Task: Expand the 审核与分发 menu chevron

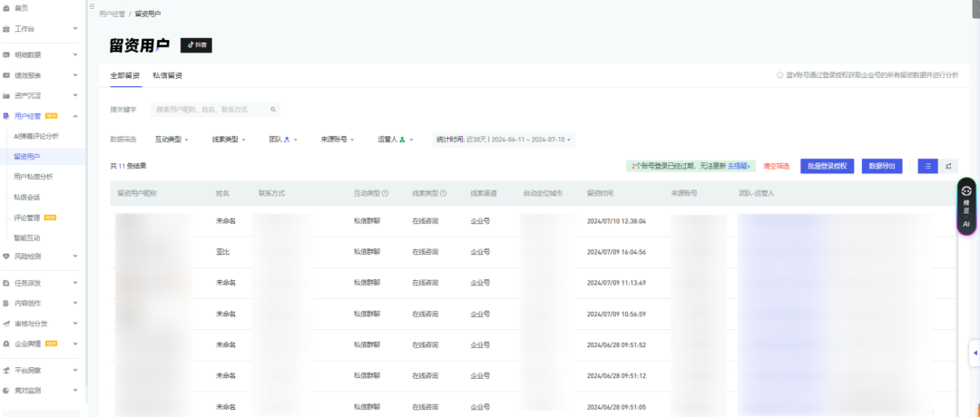Action: 75,324
